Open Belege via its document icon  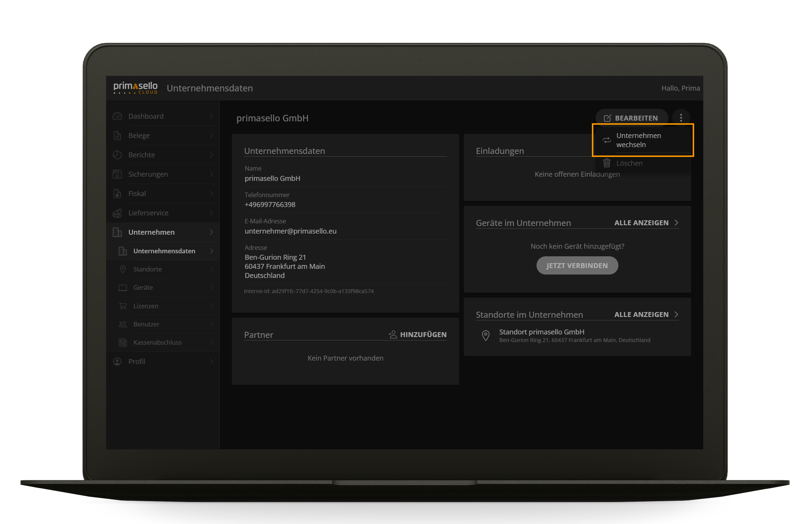[117, 135]
